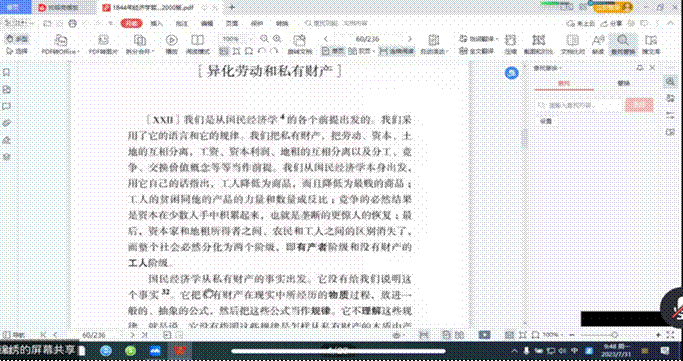The height and width of the screenshot is (361, 683).
Task: Open the read aloud tool
Action: [598, 45]
